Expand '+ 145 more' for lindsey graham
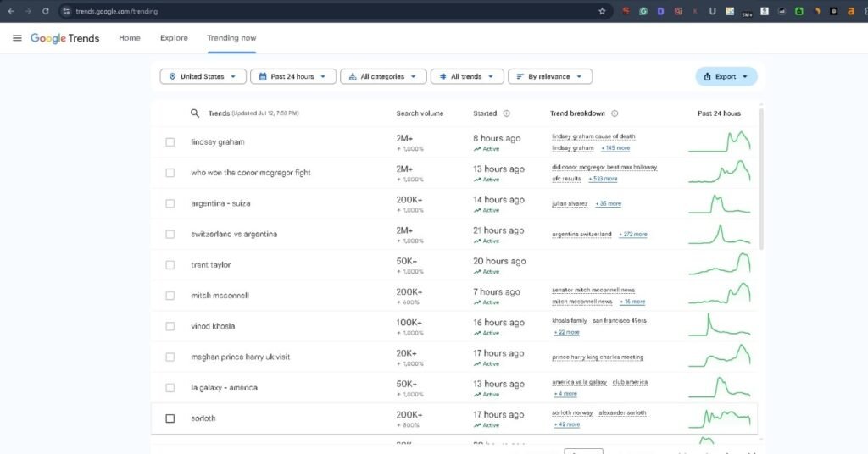Screen dimensions: 868x454 pyautogui.click(x=615, y=148)
